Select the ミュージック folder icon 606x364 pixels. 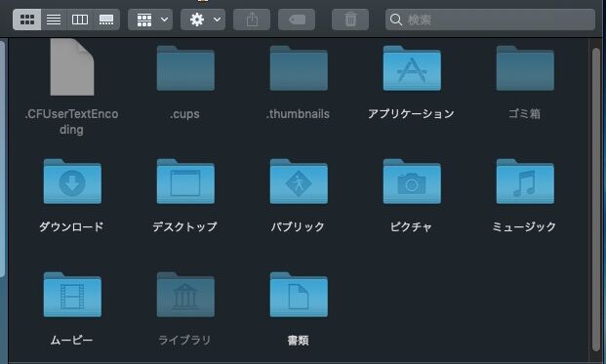(525, 182)
